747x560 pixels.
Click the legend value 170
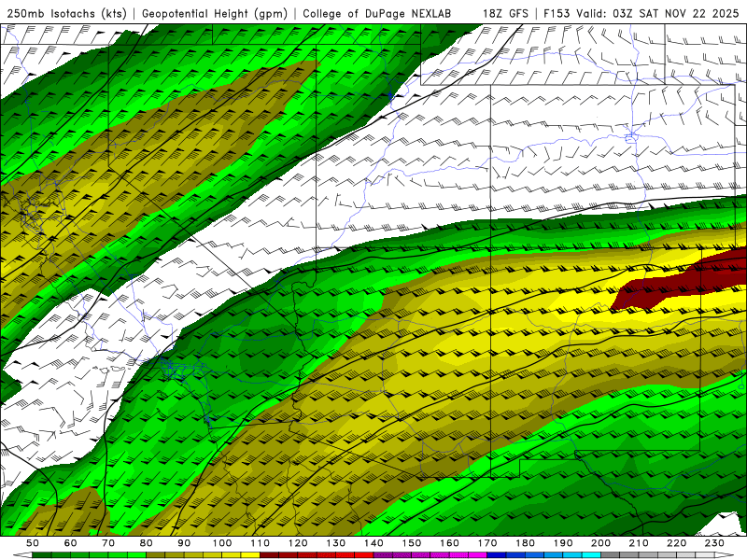coord(487,543)
